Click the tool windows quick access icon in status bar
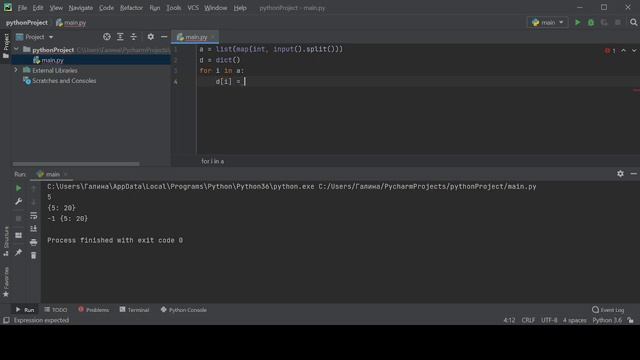Viewport: 640px width, 360px height. click(6, 320)
